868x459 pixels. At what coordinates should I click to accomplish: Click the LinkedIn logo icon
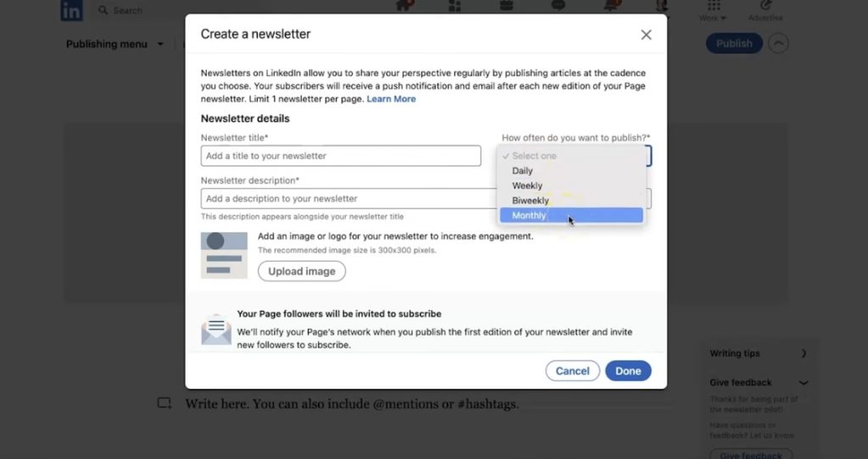[72, 10]
